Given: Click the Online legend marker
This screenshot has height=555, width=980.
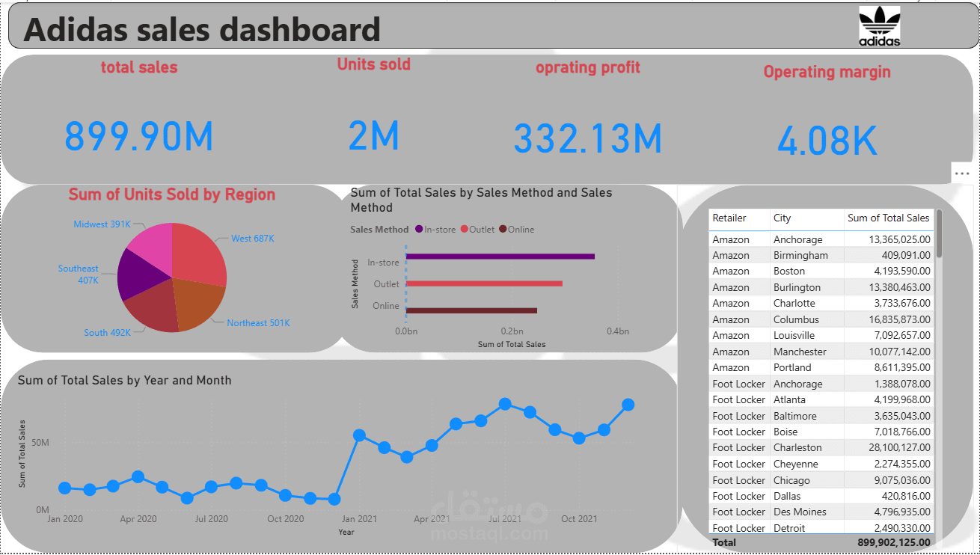Looking at the screenshot, I should pyautogui.click(x=503, y=230).
